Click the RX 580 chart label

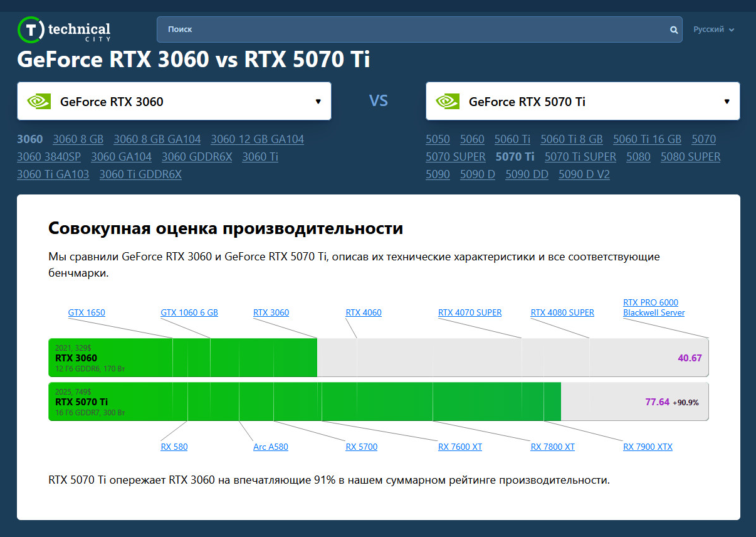tap(174, 447)
